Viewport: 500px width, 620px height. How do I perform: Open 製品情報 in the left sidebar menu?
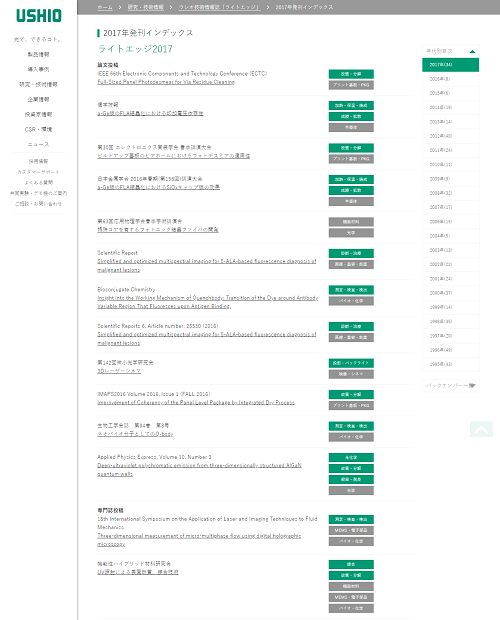38,55
